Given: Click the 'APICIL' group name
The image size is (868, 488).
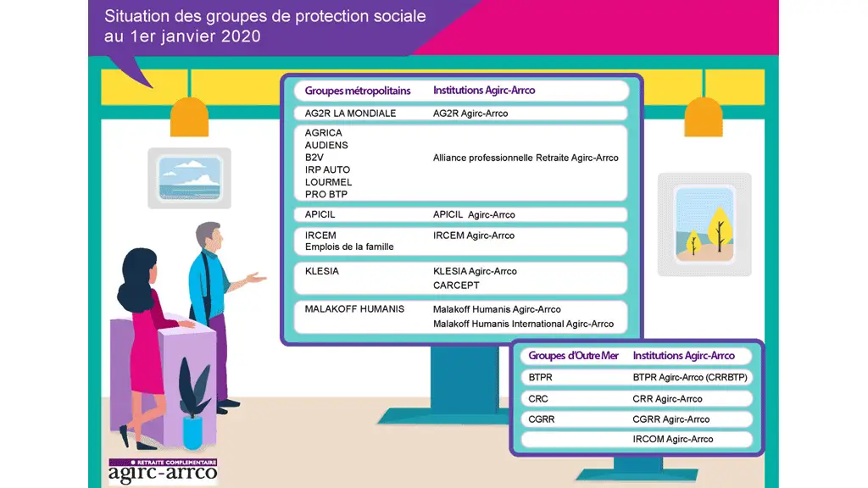Looking at the screenshot, I should click(x=320, y=214).
